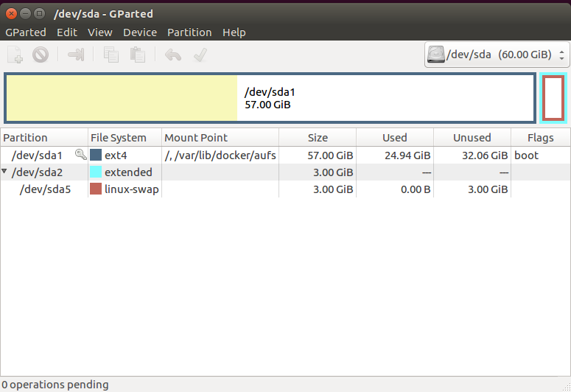Click the key lock icon beside /dev/sda1

pos(80,155)
